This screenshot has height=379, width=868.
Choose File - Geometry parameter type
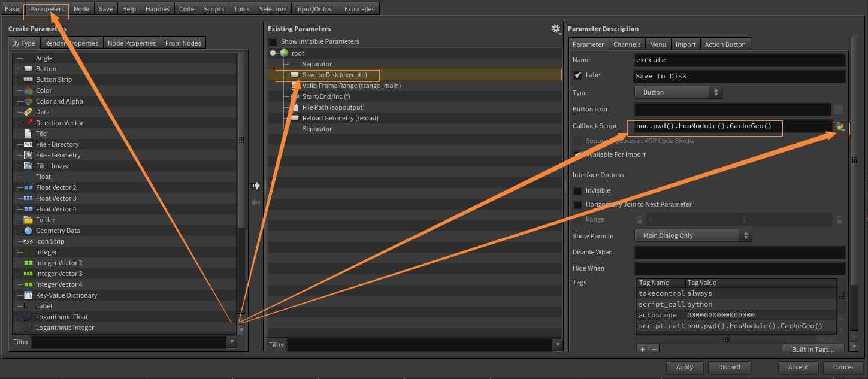click(x=58, y=155)
